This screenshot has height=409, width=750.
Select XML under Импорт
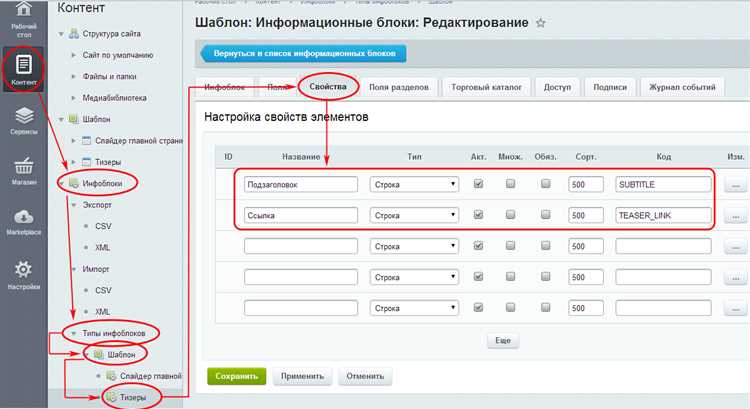[x=102, y=312]
